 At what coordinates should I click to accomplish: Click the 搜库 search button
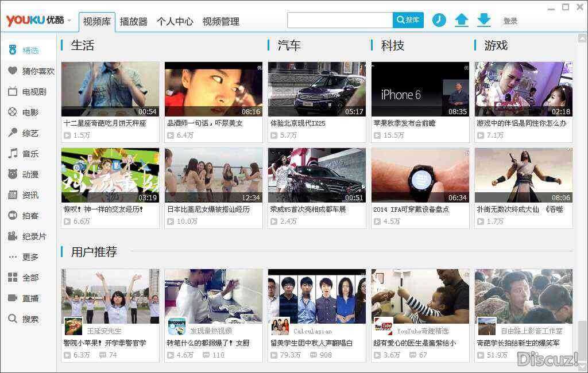(408, 20)
